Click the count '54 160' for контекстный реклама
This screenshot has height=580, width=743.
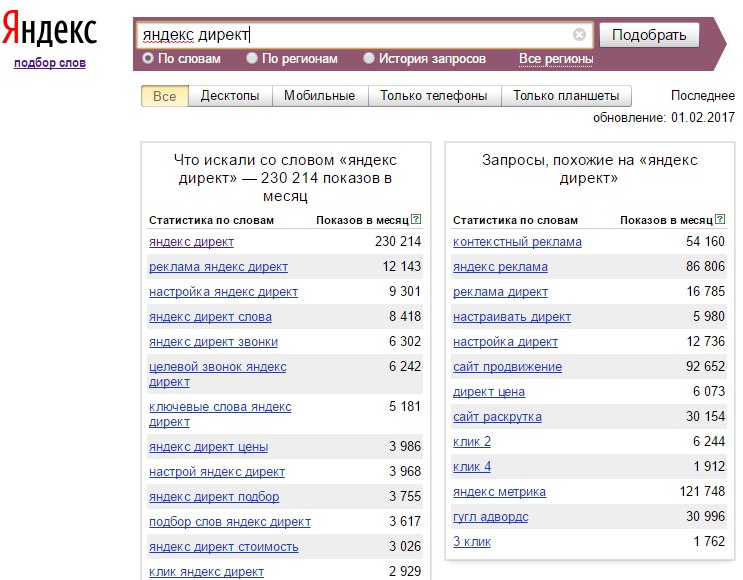(x=705, y=242)
